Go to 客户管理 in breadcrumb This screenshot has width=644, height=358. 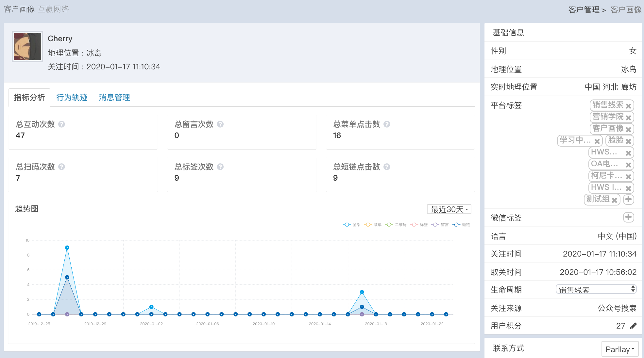(x=584, y=10)
